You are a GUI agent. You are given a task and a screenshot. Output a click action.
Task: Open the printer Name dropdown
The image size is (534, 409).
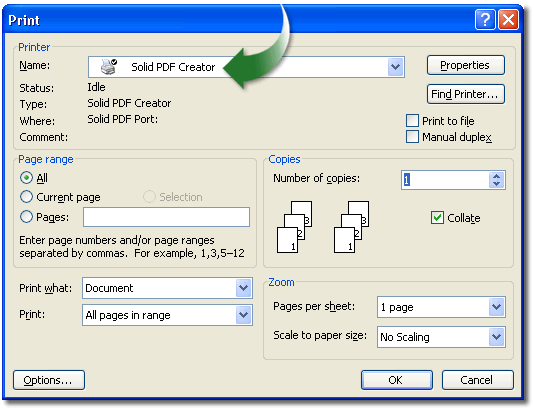point(395,67)
